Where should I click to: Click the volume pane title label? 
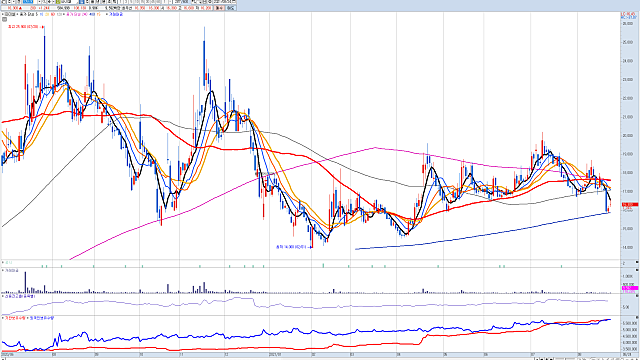pyautogui.click(x=12, y=271)
